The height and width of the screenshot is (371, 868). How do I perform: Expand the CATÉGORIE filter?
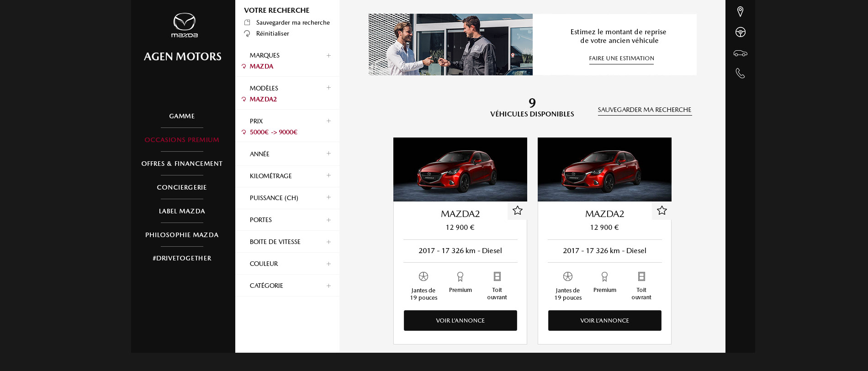328,286
